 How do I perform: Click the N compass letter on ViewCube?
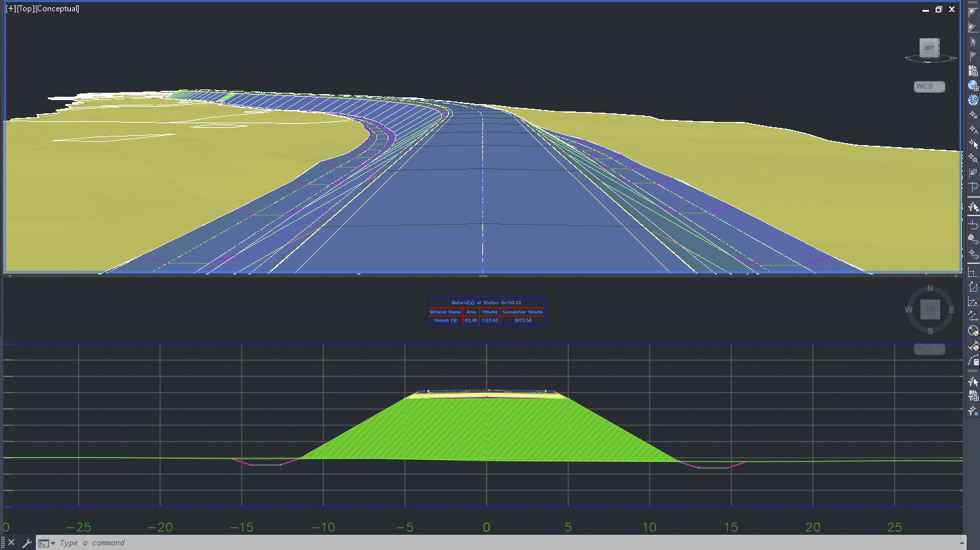930,288
